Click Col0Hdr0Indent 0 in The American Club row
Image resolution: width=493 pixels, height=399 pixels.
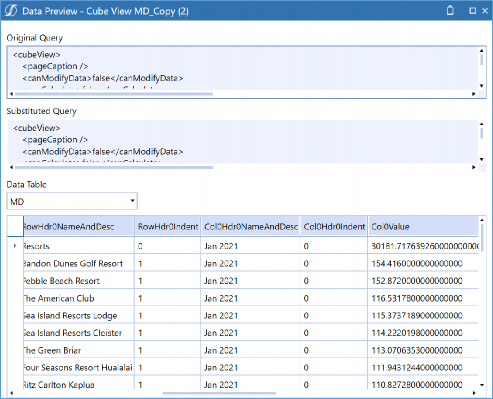click(x=334, y=298)
